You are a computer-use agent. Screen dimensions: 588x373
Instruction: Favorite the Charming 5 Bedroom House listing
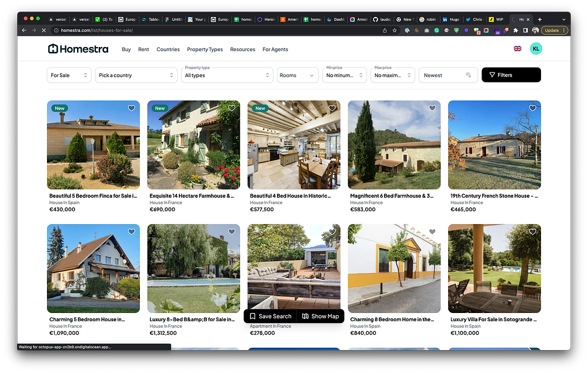132,232
